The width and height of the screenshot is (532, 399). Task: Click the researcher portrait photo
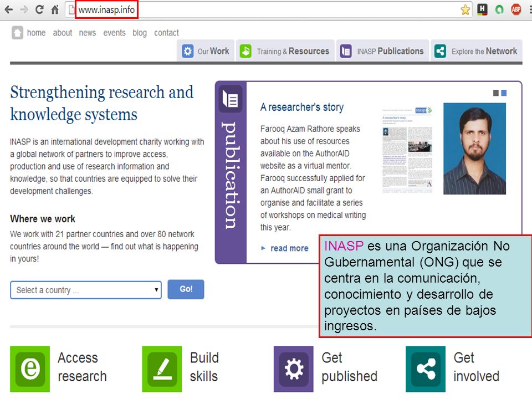(475, 149)
